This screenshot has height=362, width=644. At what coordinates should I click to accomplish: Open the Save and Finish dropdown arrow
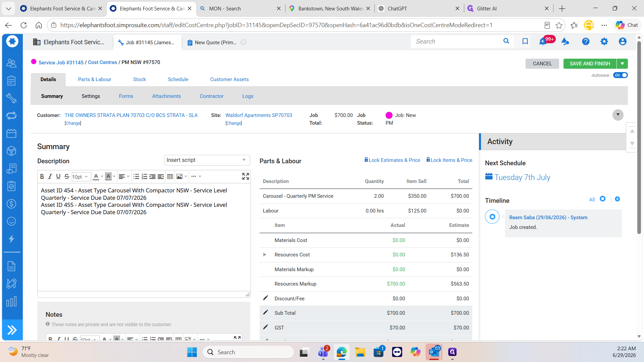point(622,64)
